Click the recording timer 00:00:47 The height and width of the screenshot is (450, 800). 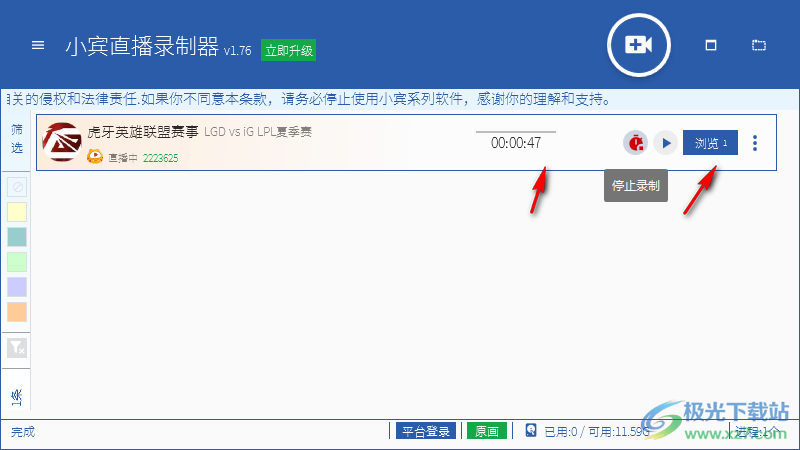[516, 143]
